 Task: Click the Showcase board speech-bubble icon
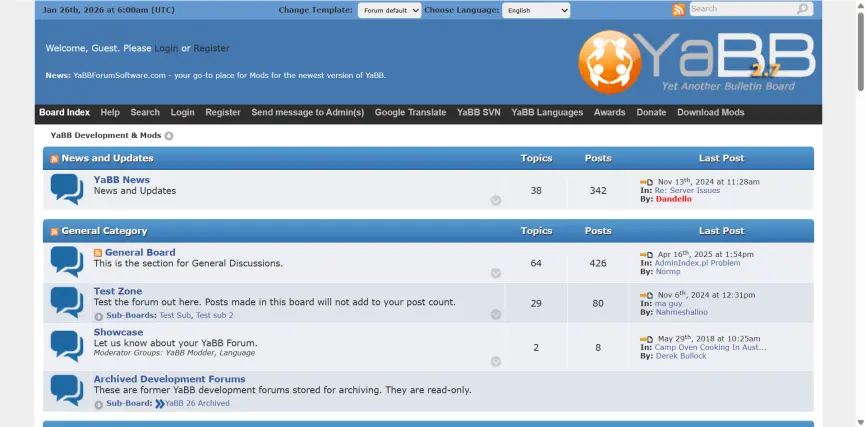pos(67,346)
